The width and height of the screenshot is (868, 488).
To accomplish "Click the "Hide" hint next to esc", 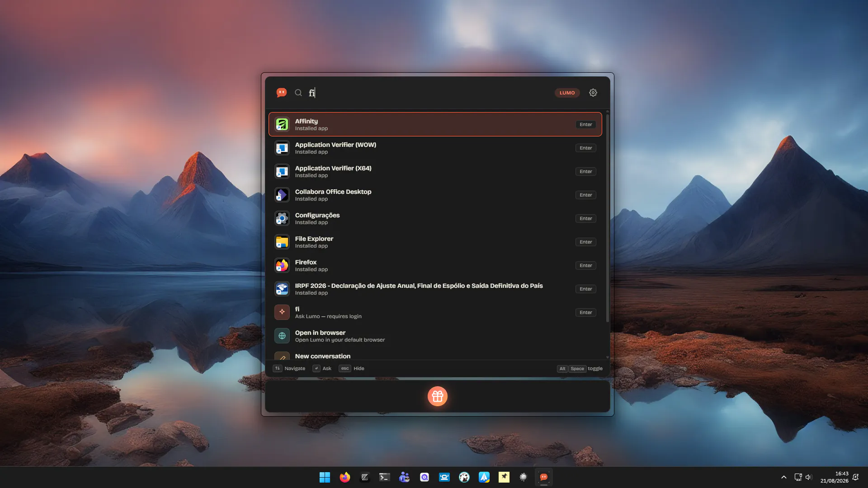I will coord(359,368).
